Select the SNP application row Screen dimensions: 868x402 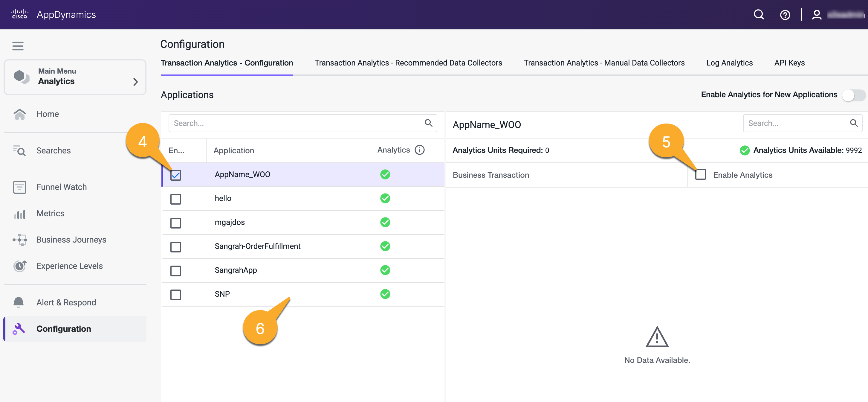(x=222, y=294)
